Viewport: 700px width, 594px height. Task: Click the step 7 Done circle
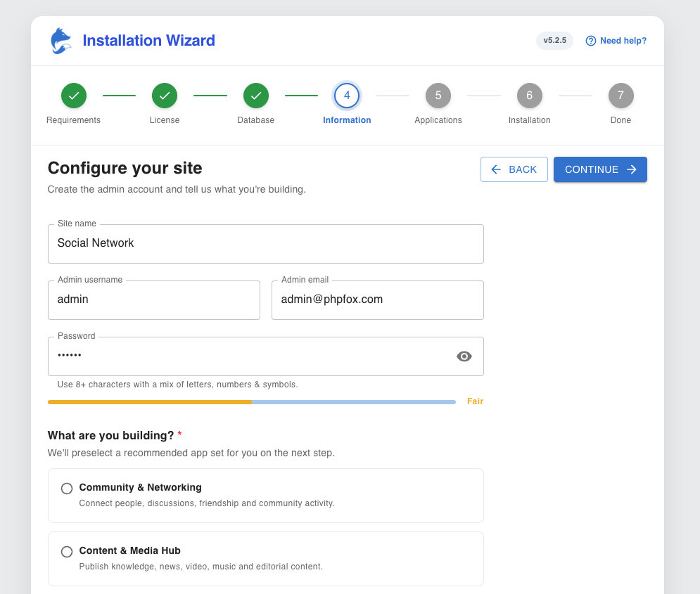pyautogui.click(x=621, y=96)
